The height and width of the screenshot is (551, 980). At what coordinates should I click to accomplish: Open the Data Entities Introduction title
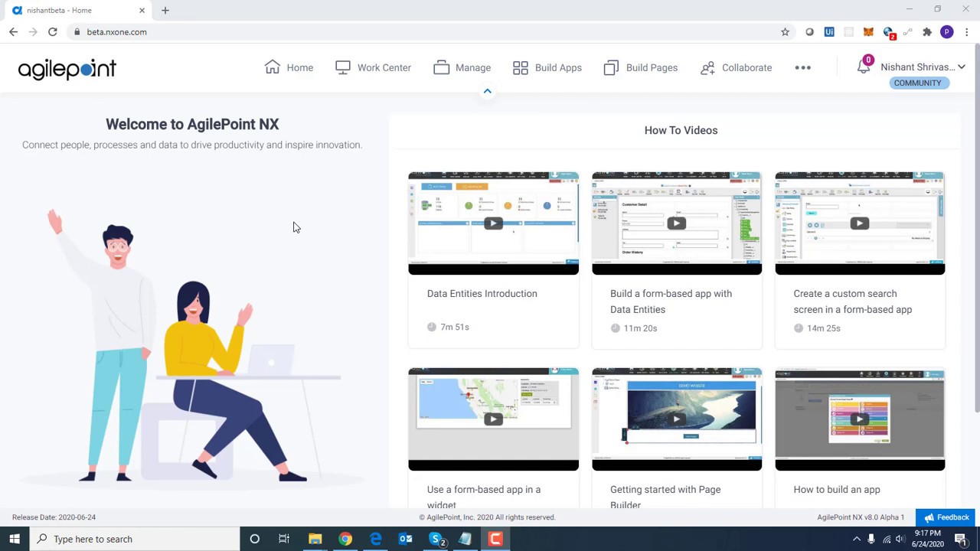pos(482,293)
